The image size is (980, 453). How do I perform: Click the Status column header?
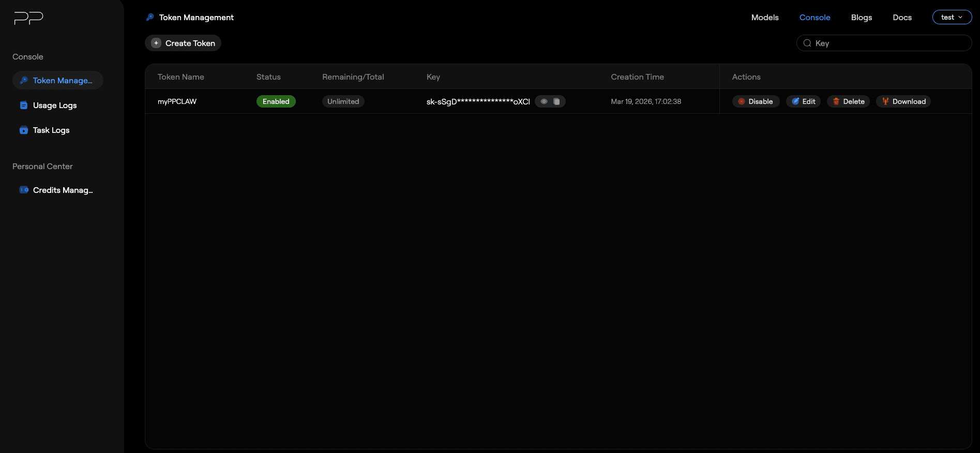click(x=268, y=77)
